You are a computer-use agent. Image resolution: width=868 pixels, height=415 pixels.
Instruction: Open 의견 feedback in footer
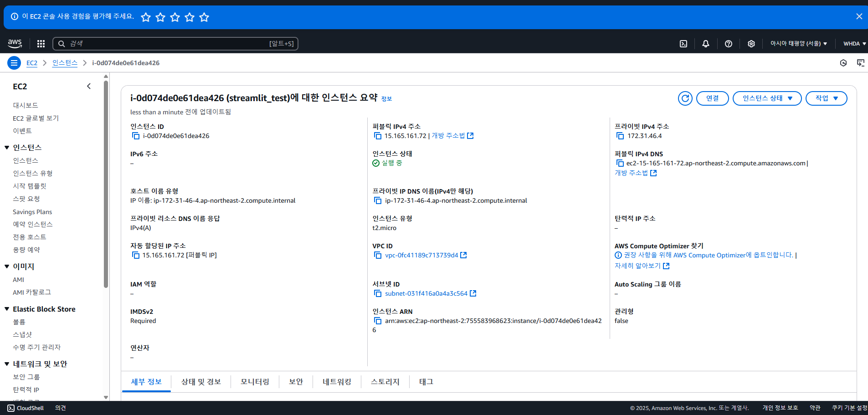[x=61, y=408]
